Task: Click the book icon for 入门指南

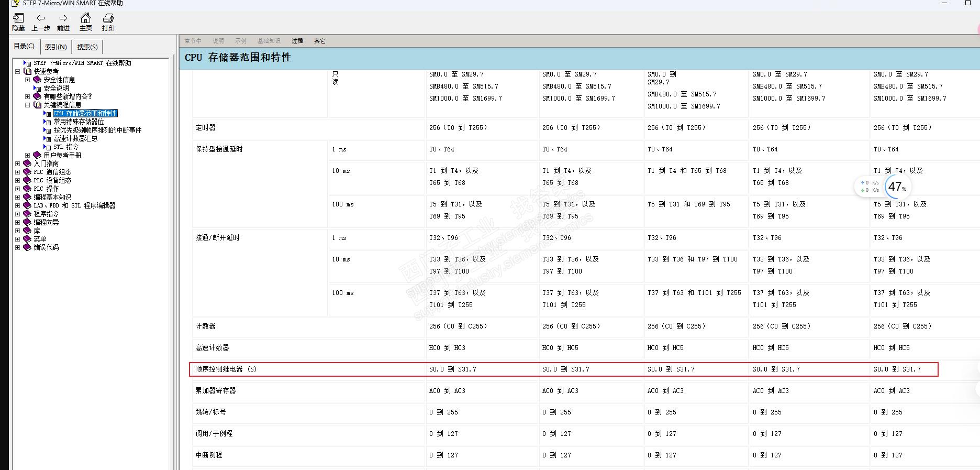Action: pos(28,163)
